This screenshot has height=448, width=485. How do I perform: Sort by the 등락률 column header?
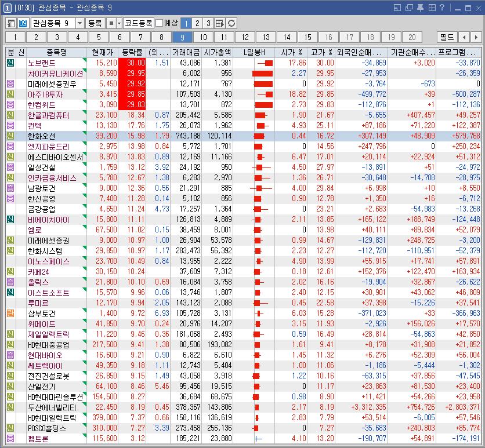coord(132,53)
